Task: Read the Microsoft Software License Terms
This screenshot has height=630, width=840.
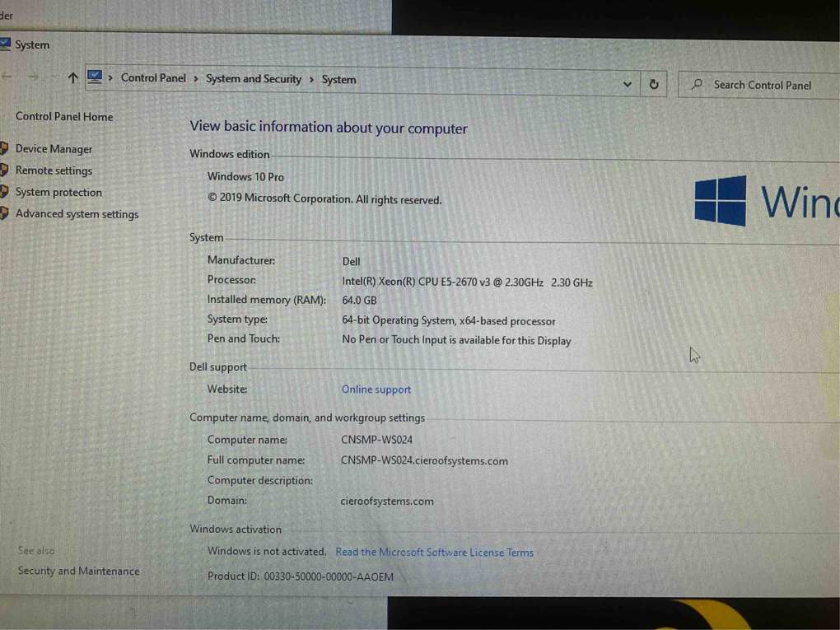Action: pyautogui.click(x=435, y=553)
